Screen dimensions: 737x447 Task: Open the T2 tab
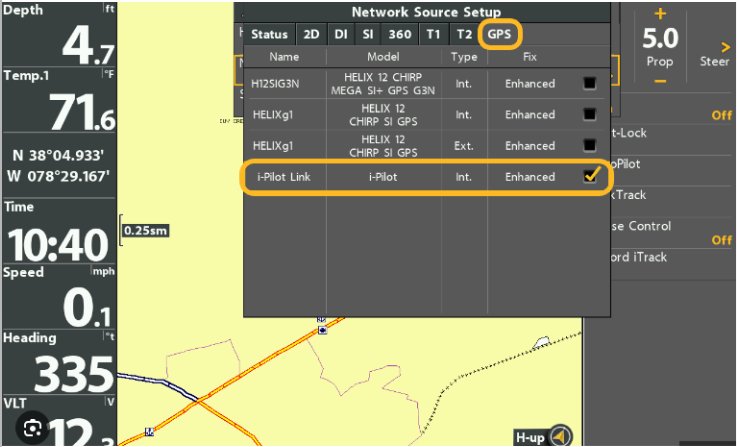pyautogui.click(x=464, y=34)
